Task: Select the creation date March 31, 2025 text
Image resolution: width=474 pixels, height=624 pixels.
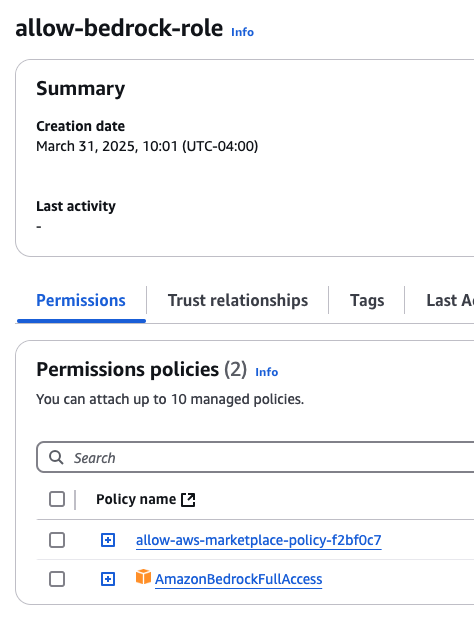Action: (147, 146)
